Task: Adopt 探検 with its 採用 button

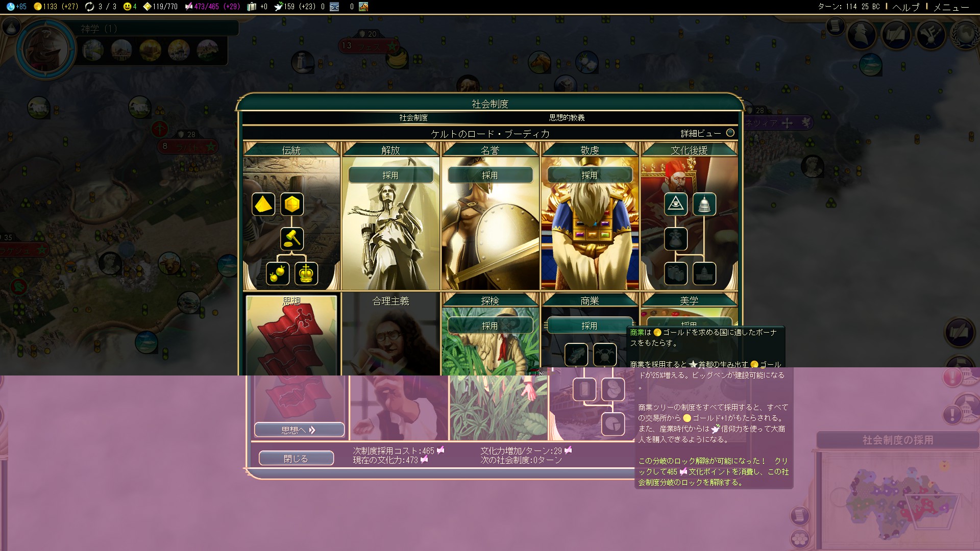Action: [490, 325]
